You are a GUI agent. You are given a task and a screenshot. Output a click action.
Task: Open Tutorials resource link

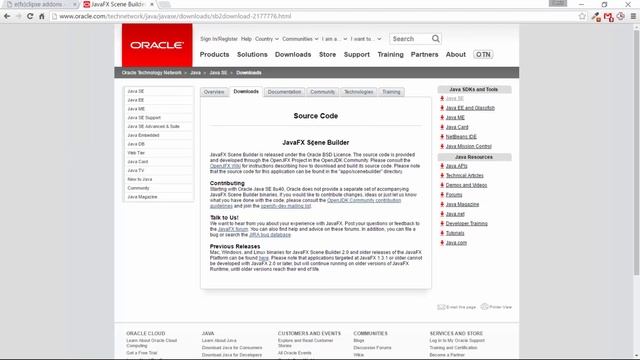455,233
